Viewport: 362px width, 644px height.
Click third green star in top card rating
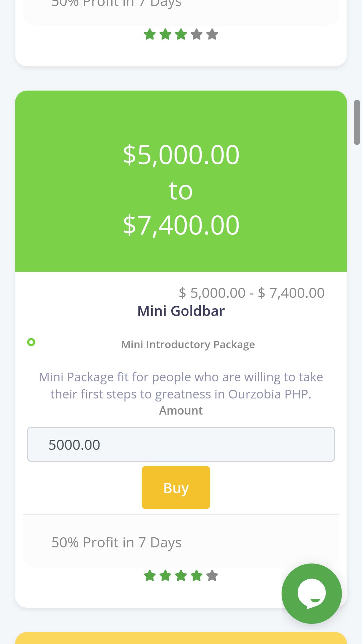click(181, 34)
